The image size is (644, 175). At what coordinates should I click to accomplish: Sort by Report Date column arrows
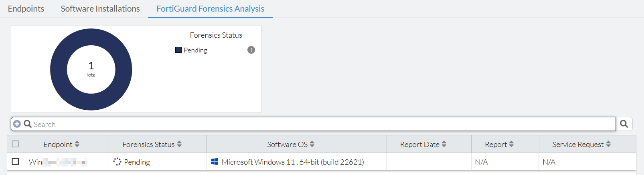tap(444, 144)
